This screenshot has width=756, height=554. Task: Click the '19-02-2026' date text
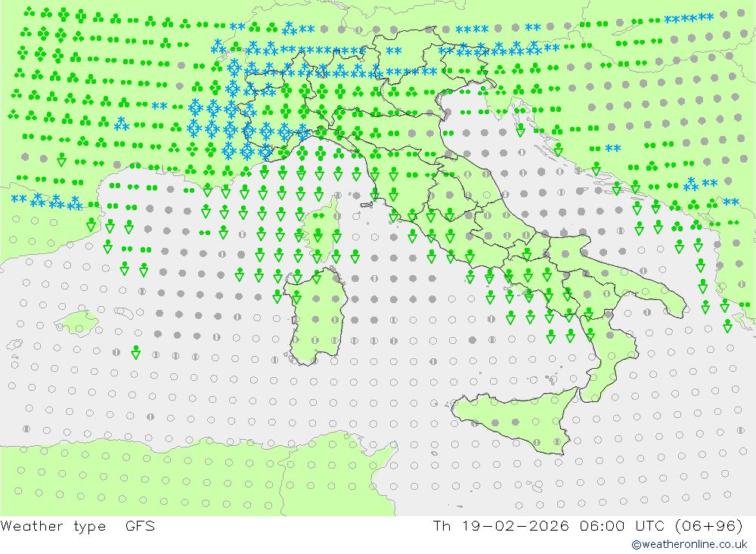point(515,525)
